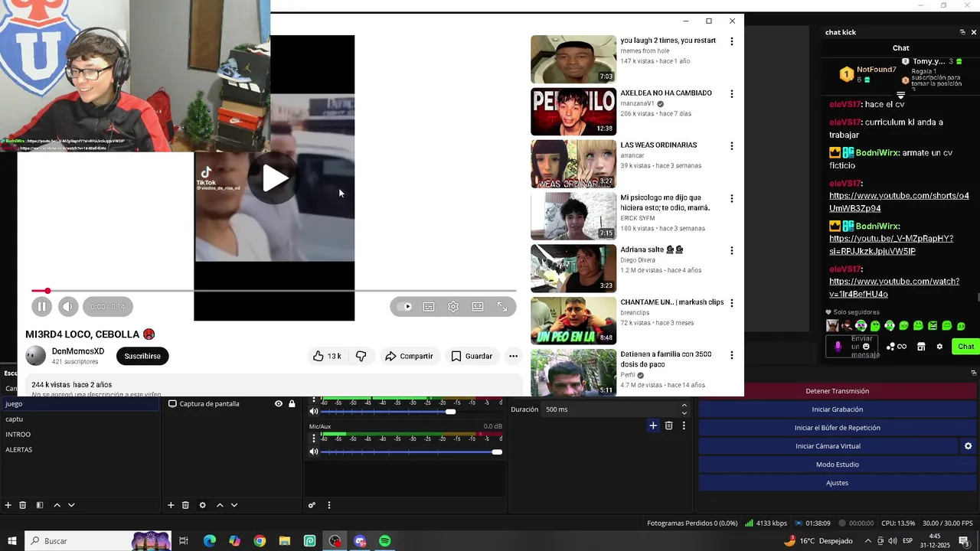Pause the YouTube video playback

pos(41,307)
